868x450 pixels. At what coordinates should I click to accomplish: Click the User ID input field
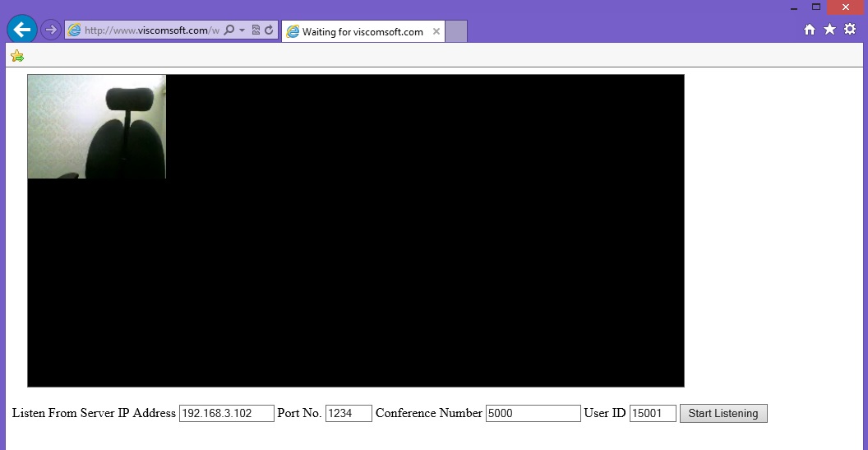653,413
